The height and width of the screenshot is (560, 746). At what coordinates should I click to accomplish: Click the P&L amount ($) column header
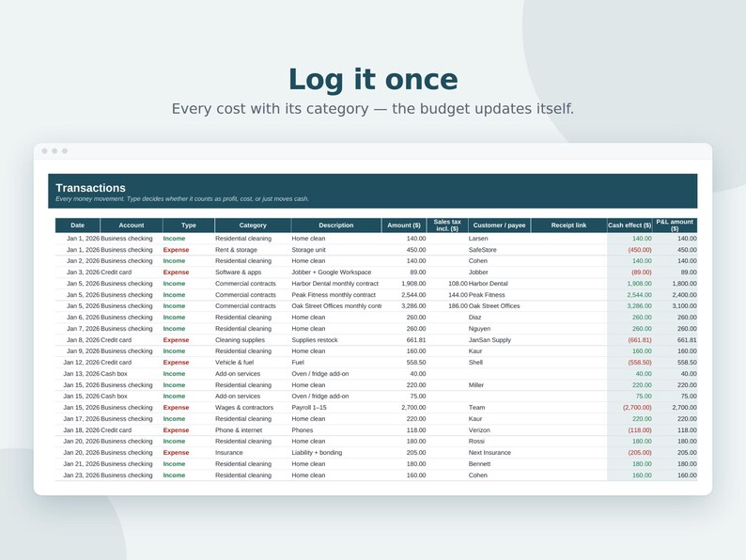pyautogui.click(x=675, y=226)
